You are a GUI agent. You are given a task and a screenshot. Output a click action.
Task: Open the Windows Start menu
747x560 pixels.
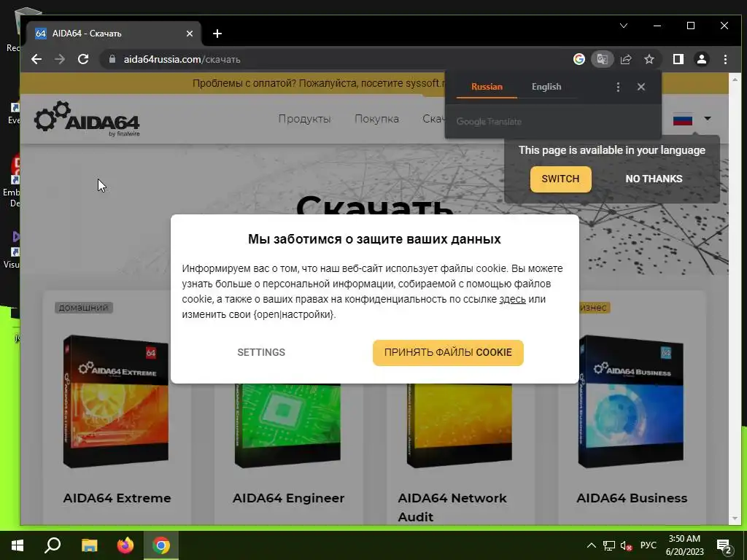[18, 545]
